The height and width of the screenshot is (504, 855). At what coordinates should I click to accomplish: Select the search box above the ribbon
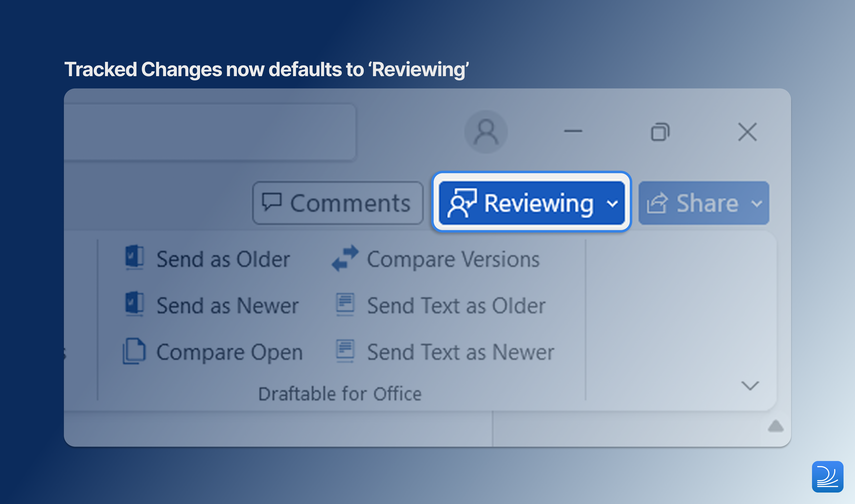pos(211,132)
